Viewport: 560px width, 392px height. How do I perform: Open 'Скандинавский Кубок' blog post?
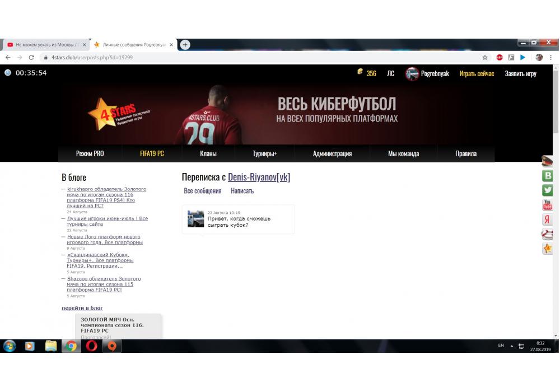pos(100,260)
